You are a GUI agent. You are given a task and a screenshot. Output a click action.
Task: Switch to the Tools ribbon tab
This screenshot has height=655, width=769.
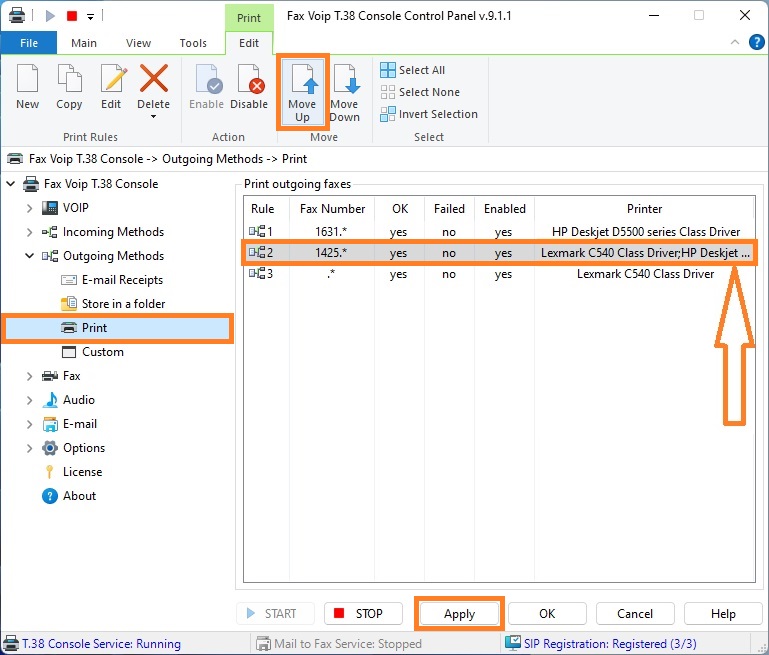point(193,43)
